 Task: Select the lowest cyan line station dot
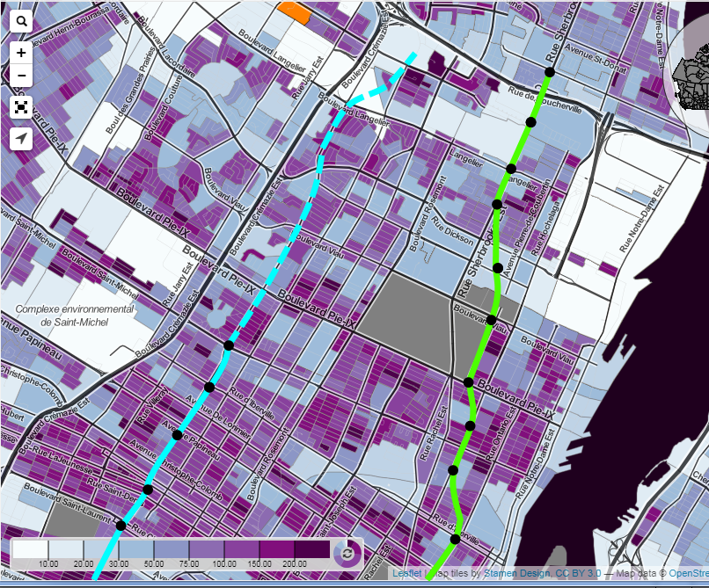point(121,525)
